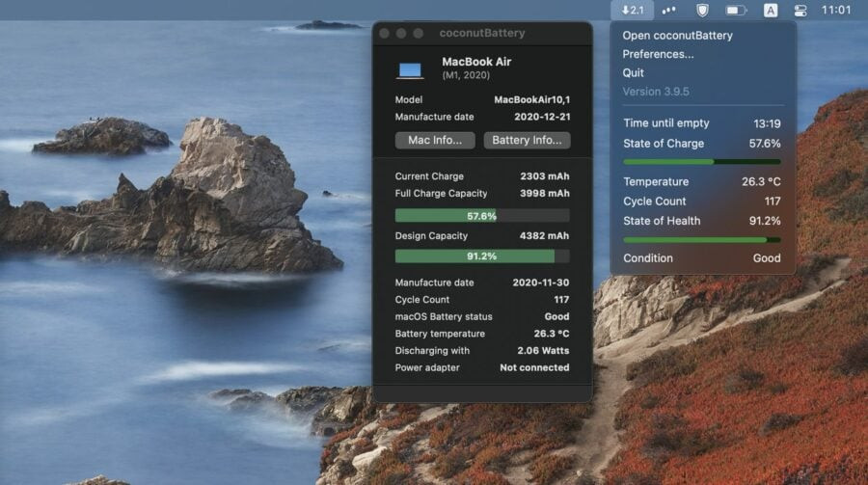Viewport: 868px width, 485px height.
Task: Click the State of Charge 57.6% menu value
Action: coord(765,144)
